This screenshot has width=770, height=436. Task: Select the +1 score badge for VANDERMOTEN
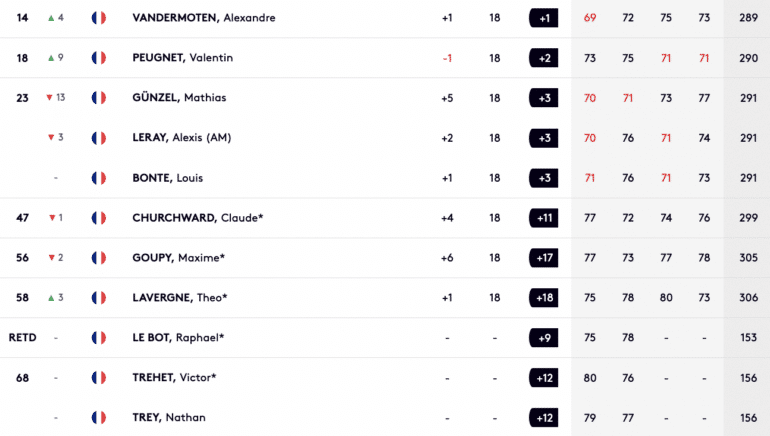pos(544,18)
